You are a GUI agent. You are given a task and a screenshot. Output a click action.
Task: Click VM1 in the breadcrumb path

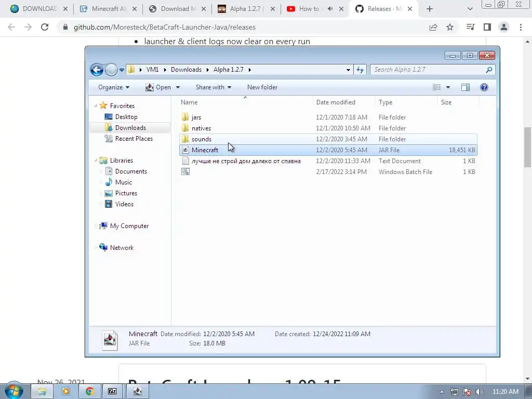[152, 70]
